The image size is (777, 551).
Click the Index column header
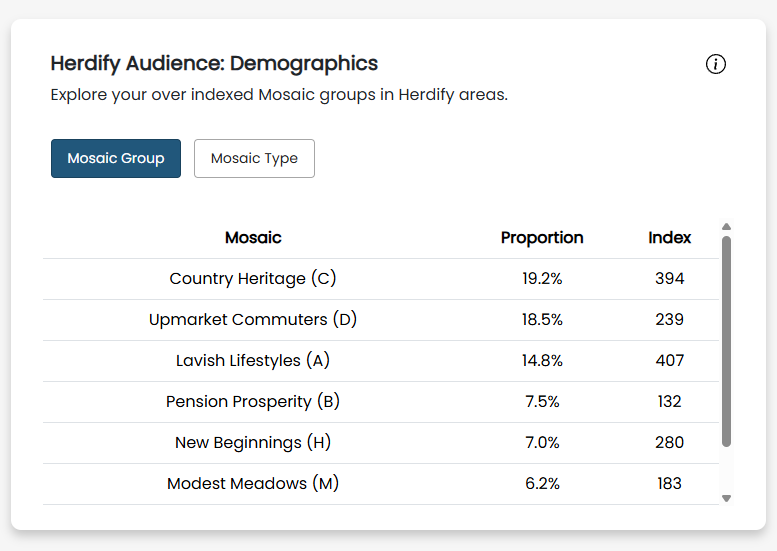tap(669, 238)
